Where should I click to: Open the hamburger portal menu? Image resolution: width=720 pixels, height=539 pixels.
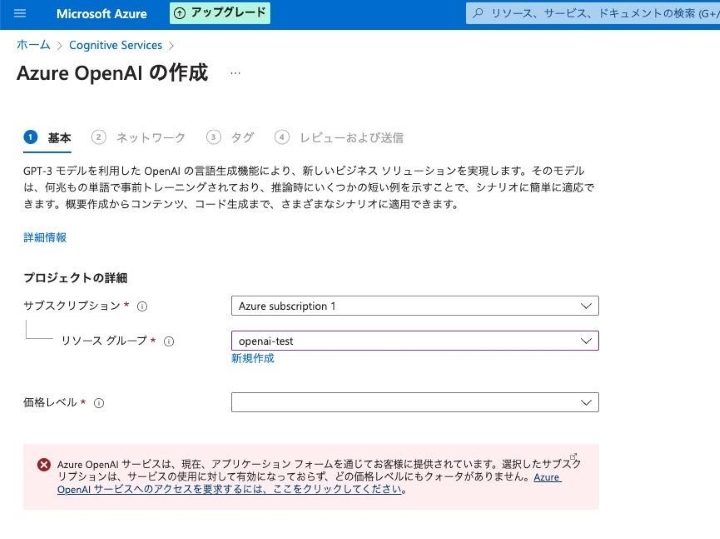pos(20,14)
